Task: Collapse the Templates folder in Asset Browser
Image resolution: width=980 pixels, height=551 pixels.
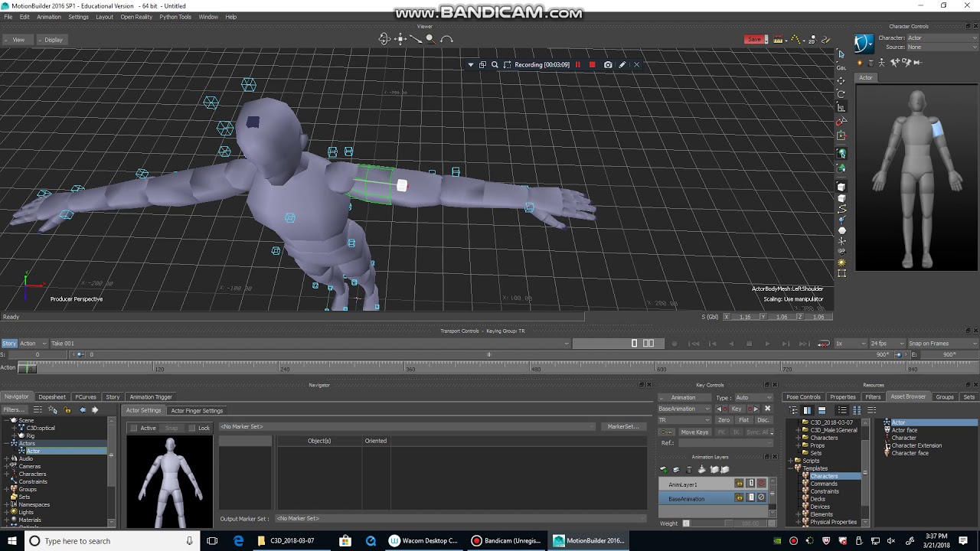Action: [x=792, y=468]
